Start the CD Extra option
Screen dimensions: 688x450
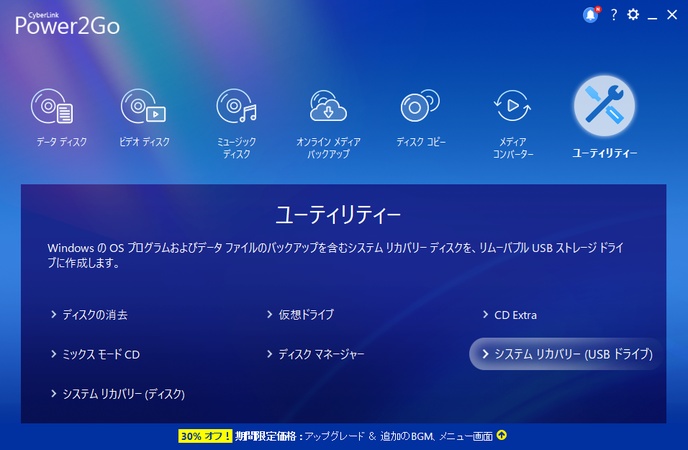tap(510, 315)
